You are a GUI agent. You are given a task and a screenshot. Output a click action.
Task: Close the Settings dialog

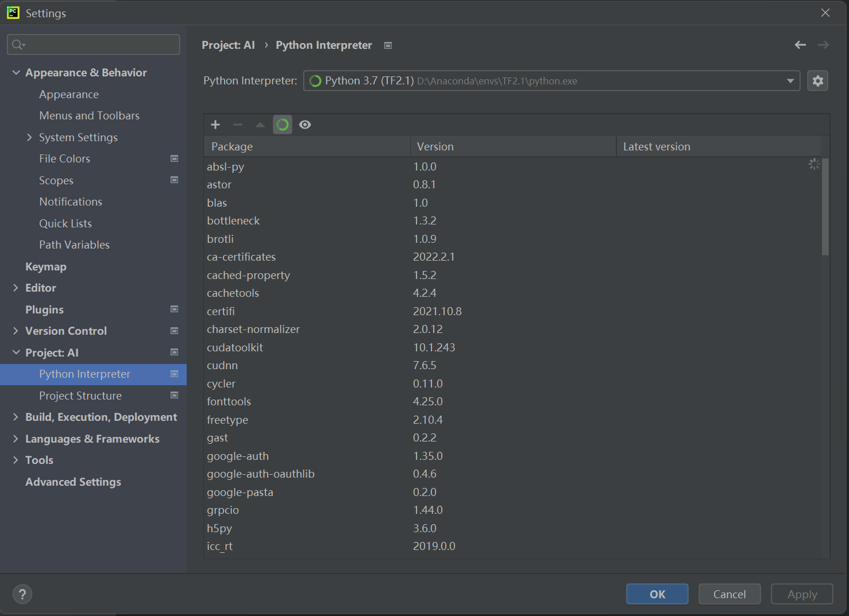point(825,13)
